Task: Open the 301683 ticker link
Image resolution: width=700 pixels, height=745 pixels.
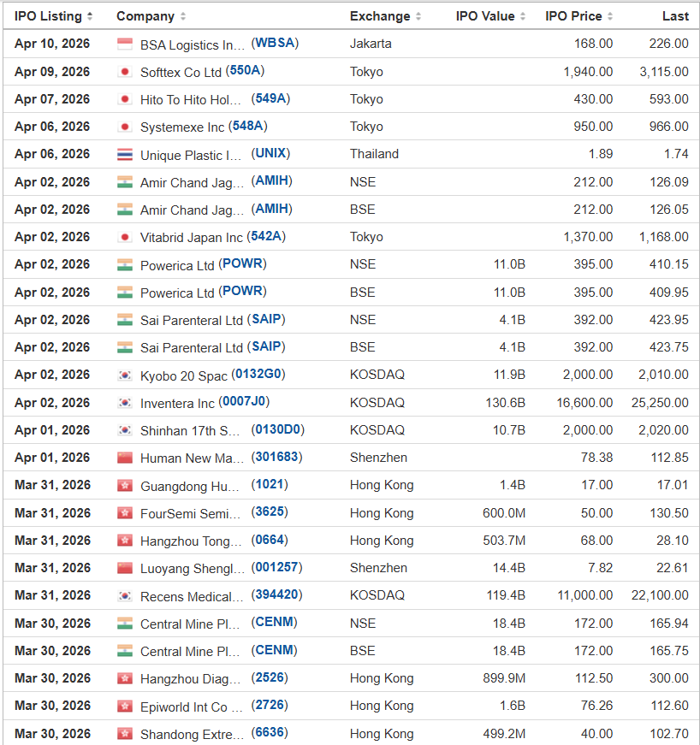Action: click(277, 457)
